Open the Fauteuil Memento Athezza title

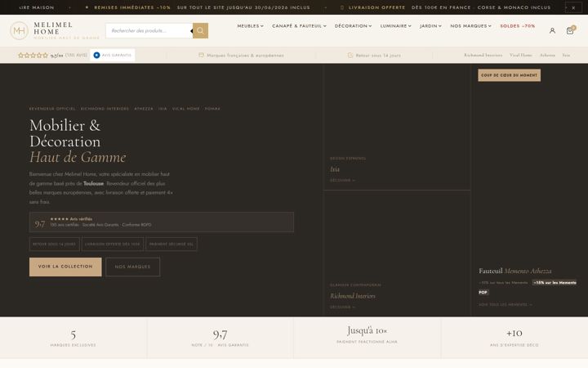point(514,271)
